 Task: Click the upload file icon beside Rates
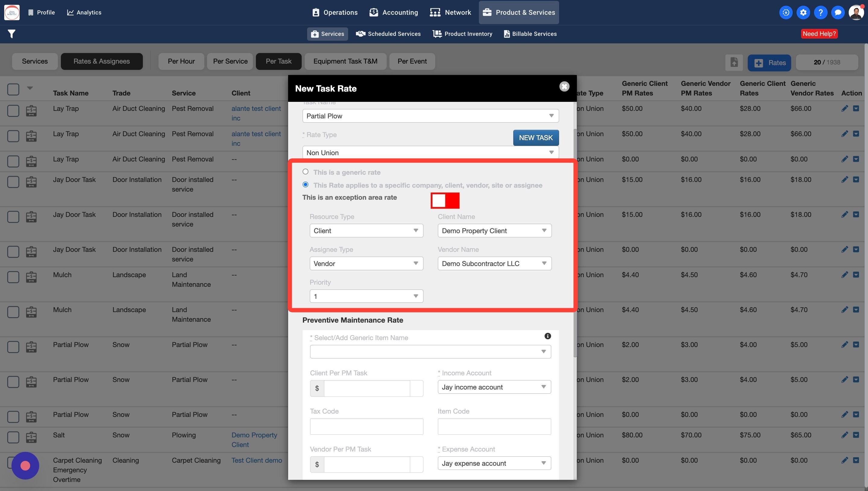point(734,62)
